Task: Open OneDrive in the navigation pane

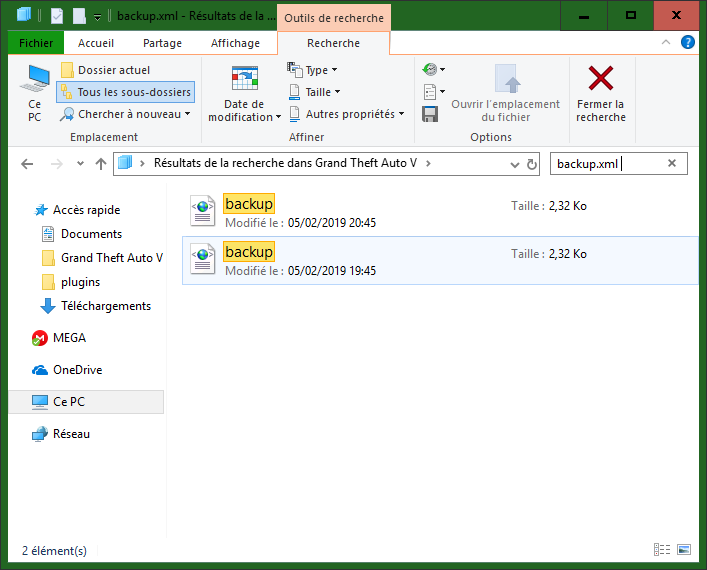Action: click(x=67, y=370)
